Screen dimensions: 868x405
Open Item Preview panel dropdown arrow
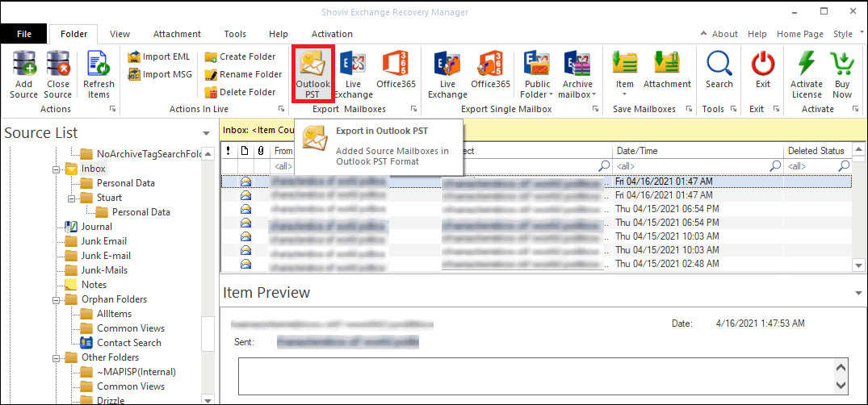click(858, 293)
